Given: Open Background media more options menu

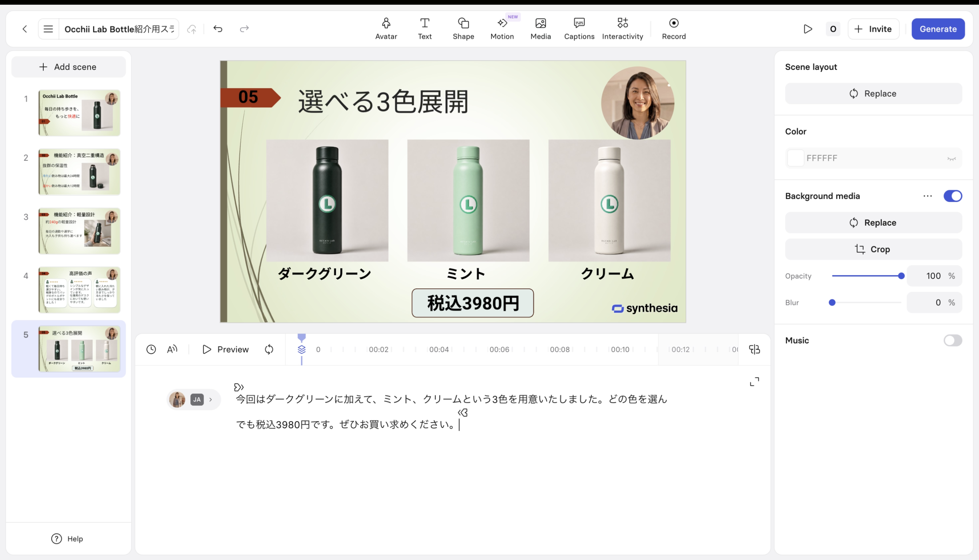Looking at the screenshot, I should pyautogui.click(x=927, y=196).
